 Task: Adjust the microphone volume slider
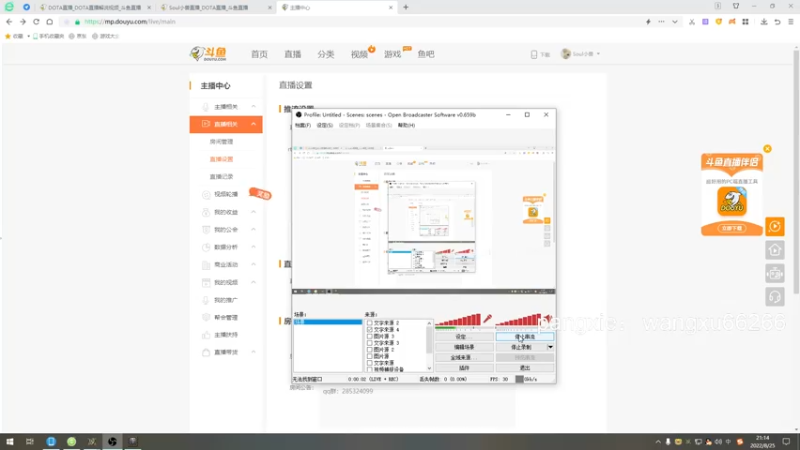pos(458,320)
